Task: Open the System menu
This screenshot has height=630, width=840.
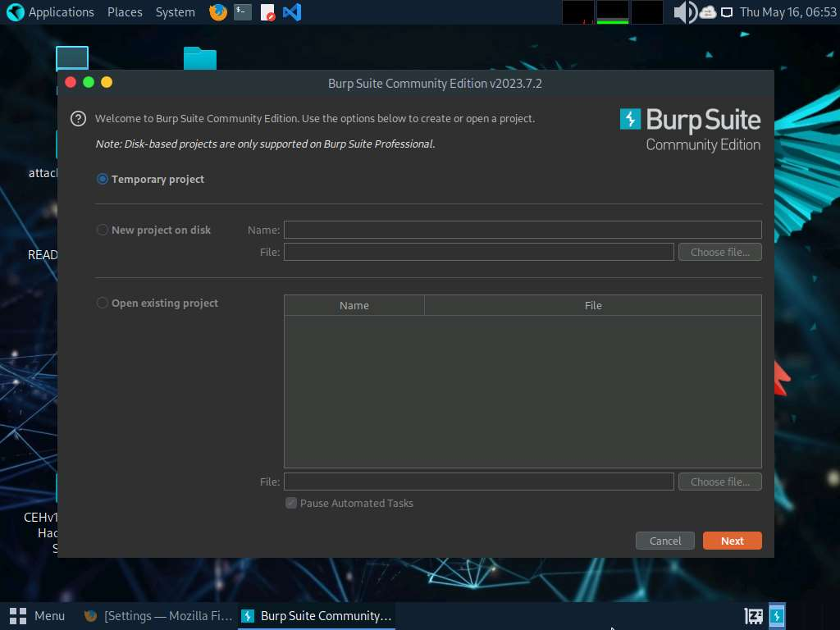Action: coord(175,12)
